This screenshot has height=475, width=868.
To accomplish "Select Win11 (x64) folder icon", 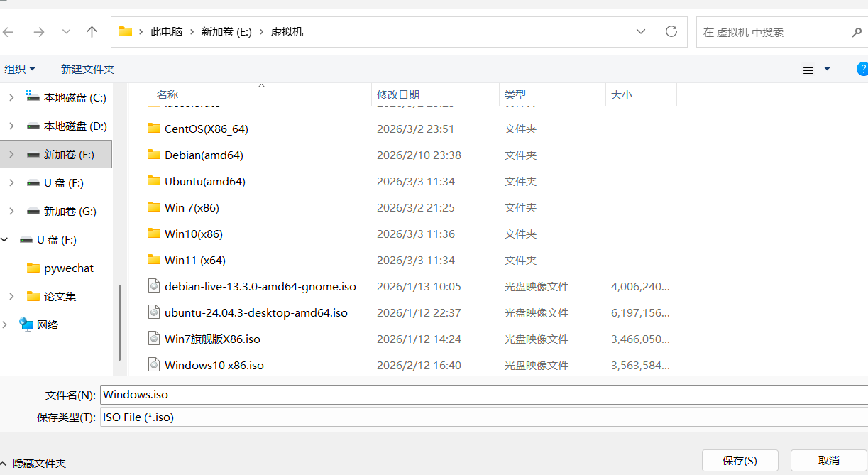I will click(154, 260).
